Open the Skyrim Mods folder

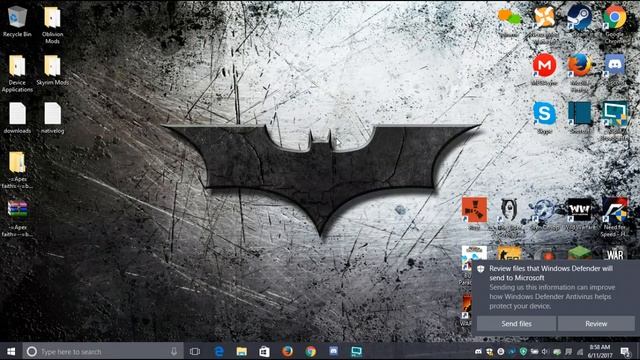(x=53, y=70)
